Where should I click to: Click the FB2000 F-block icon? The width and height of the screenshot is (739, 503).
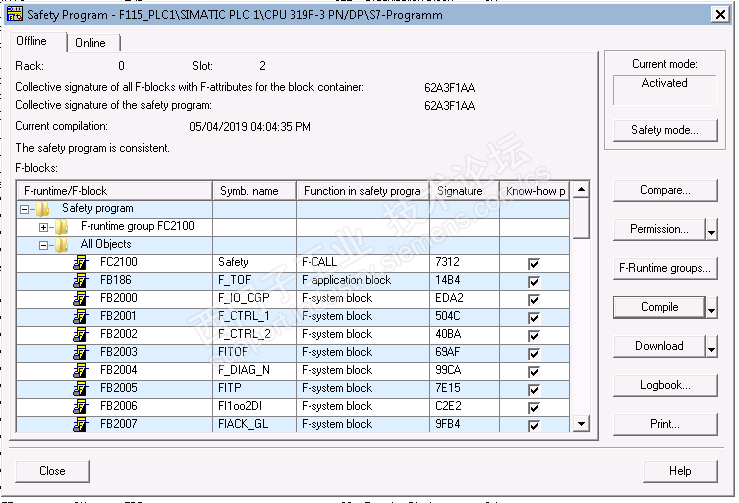pyautogui.click(x=81, y=298)
